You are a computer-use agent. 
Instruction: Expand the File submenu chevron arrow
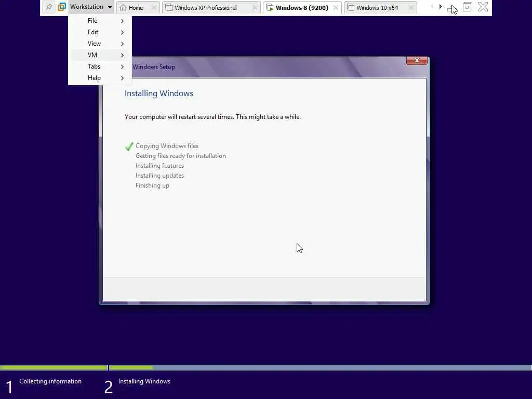point(122,21)
